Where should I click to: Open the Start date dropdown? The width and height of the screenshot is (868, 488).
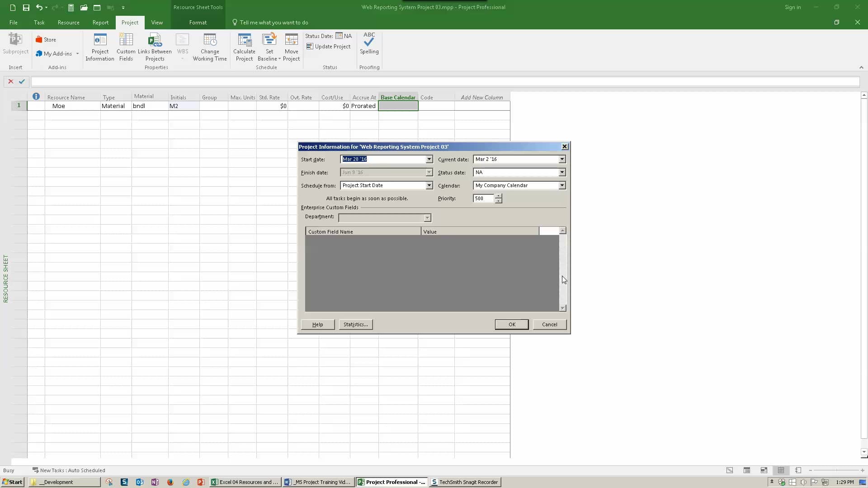tap(428, 159)
